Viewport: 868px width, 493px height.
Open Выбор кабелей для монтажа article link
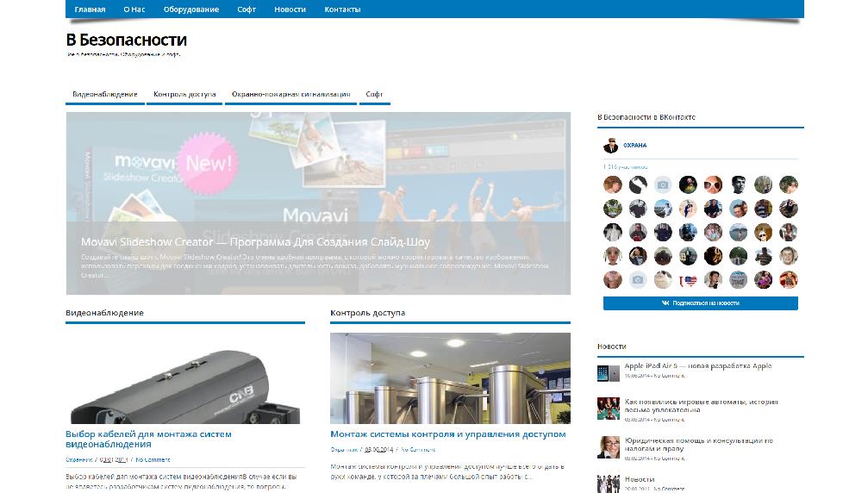148,439
